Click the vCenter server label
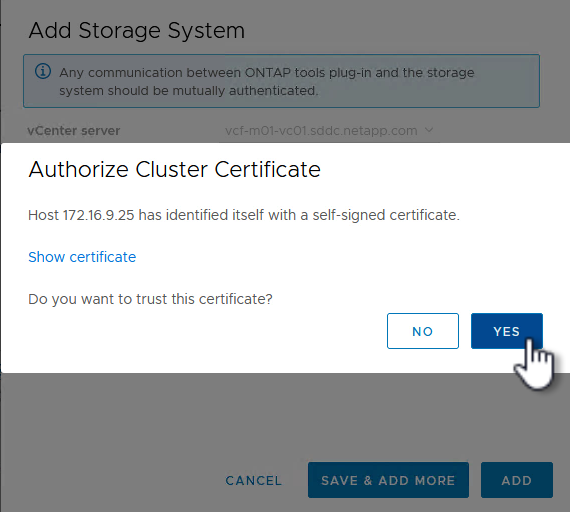Viewport: 570px width, 512px height. pyautogui.click(x=74, y=131)
